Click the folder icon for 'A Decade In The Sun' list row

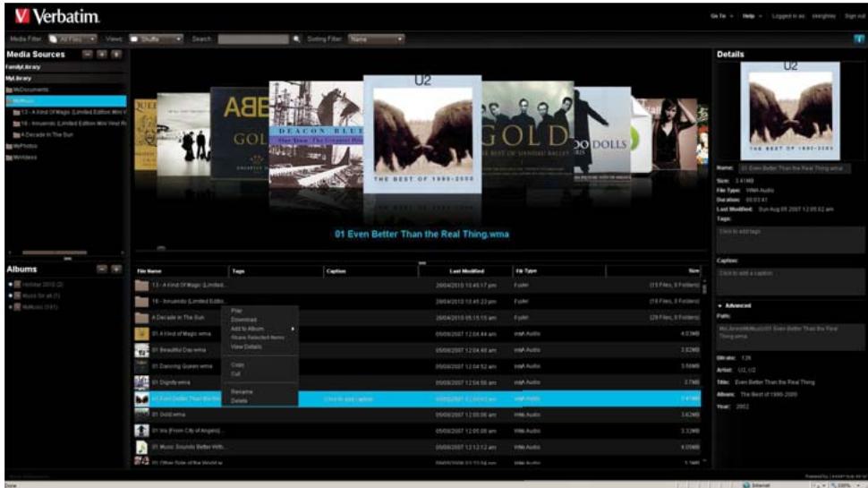(x=141, y=317)
